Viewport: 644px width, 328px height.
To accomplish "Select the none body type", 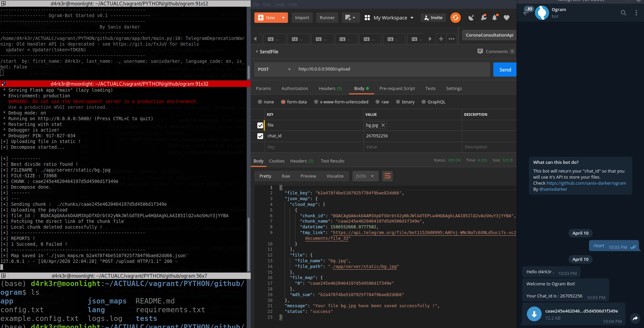I will coord(260,102).
